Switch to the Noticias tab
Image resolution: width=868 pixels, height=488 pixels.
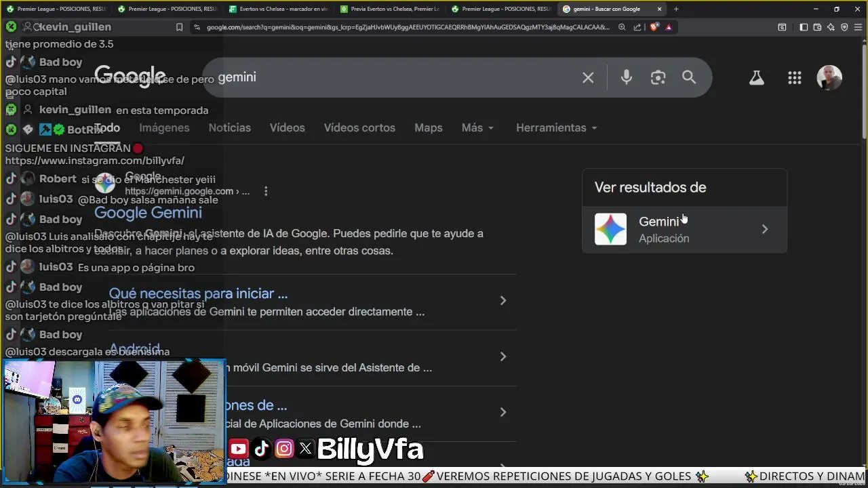229,127
